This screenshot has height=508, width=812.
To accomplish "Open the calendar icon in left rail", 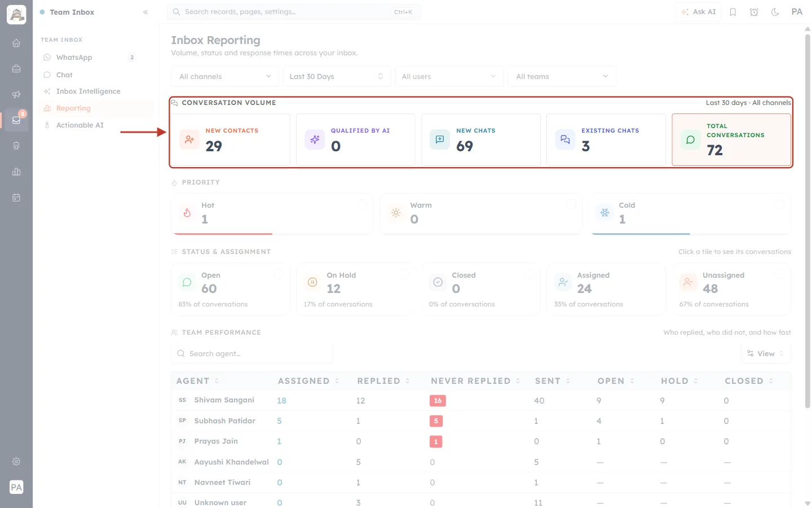I will (16, 198).
